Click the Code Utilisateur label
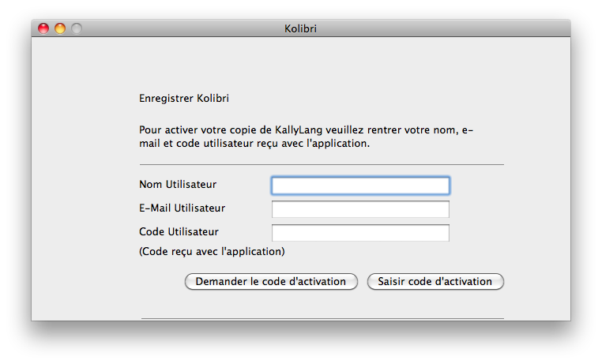The image size is (602, 364). 179,231
